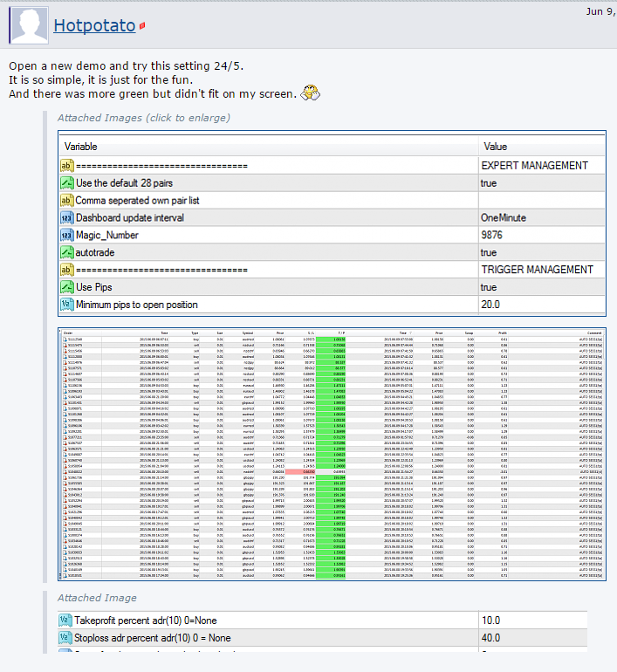
Task: Click the green icon next to Use the default 28 pairs
Action: click(x=67, y=183)
